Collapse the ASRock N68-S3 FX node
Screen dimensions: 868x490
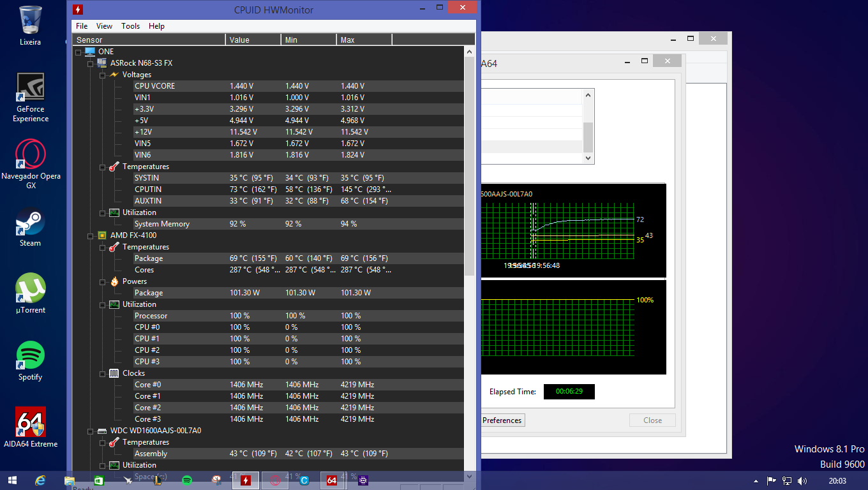90,63
